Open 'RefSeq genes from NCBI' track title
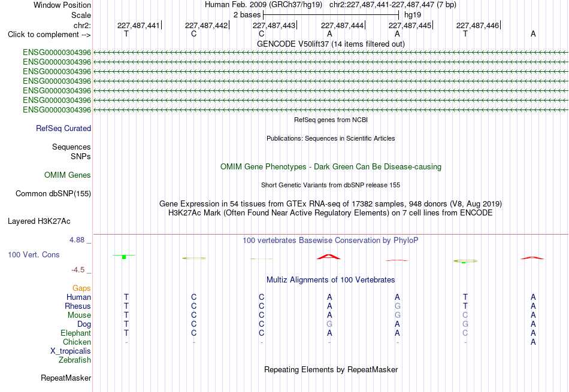569x392 pixels. 331,120
